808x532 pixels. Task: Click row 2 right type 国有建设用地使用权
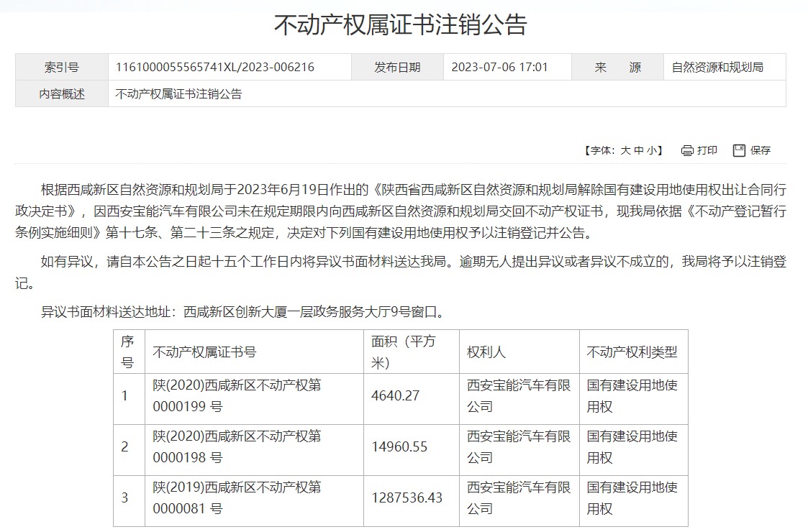(x=634, y=447)
